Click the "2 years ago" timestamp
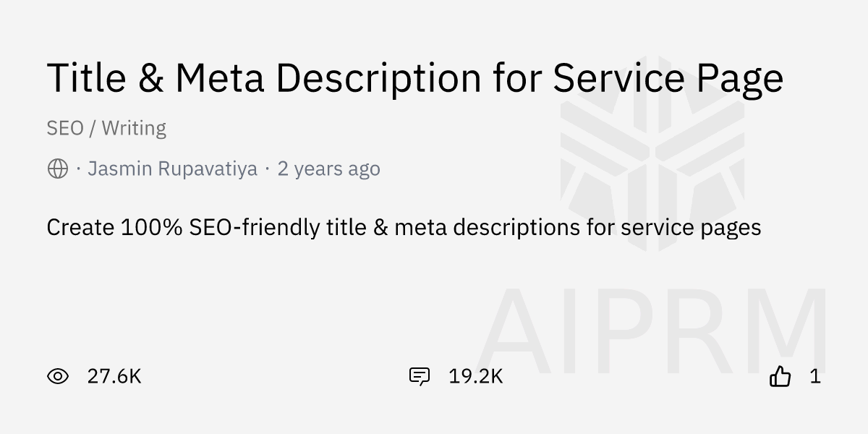The width and height of the screenshot is (868, 434). (x=328, y=169)
